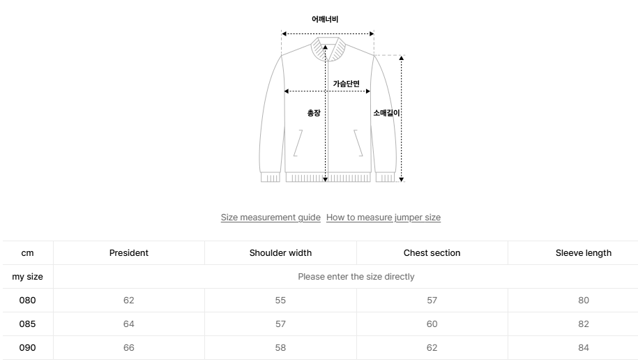Select the President column header
Image resolution: width=638 pixels, height=364 pixels.
[129, 253]
